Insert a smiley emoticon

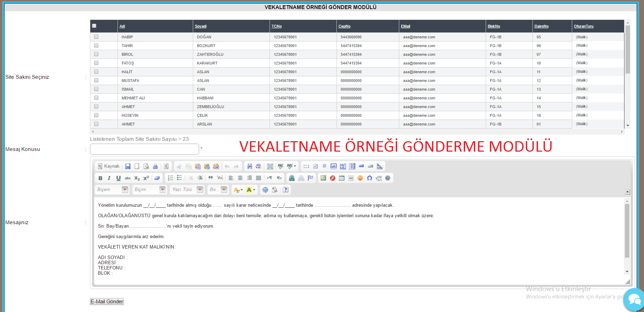(360, 178)
